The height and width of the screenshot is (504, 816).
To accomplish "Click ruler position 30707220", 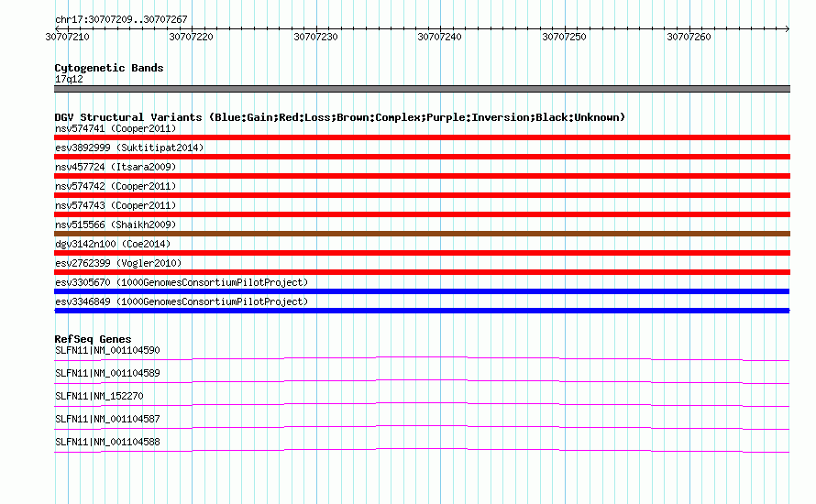I will click(192, 37).
